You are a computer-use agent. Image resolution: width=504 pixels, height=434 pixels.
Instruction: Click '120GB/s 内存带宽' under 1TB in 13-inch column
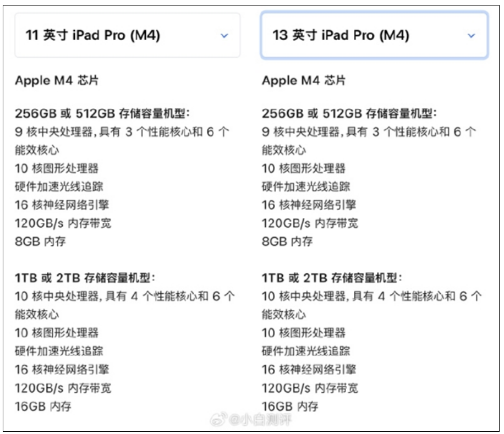[x=310, y=388]
